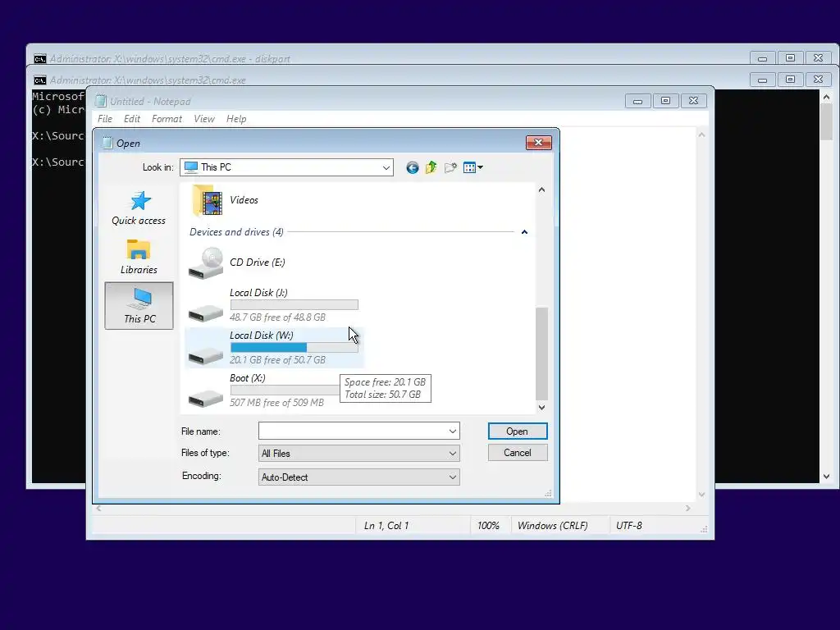840x630 pixels.
Task: Create a new folder with toolbar icon
Action: coord(450,167)
